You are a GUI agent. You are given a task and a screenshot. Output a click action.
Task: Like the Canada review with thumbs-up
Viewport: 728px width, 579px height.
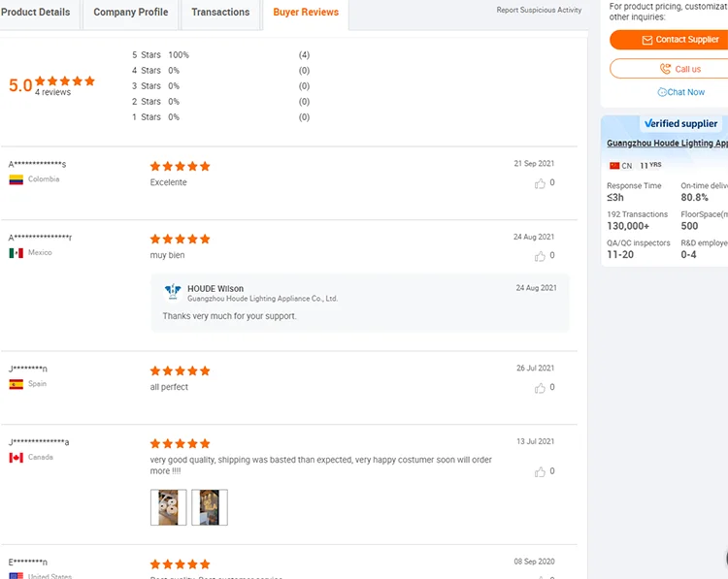pyautogui.click(x=540, y=471)
